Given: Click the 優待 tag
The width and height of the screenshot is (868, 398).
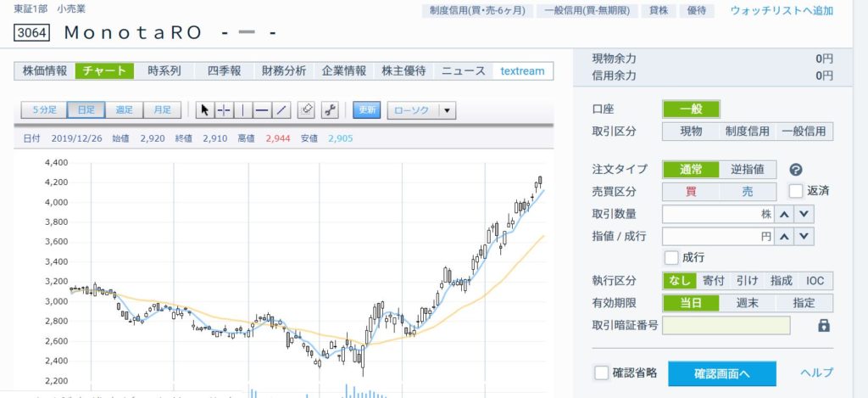Looking at the screenshot, I should click(x=697, y=10).
